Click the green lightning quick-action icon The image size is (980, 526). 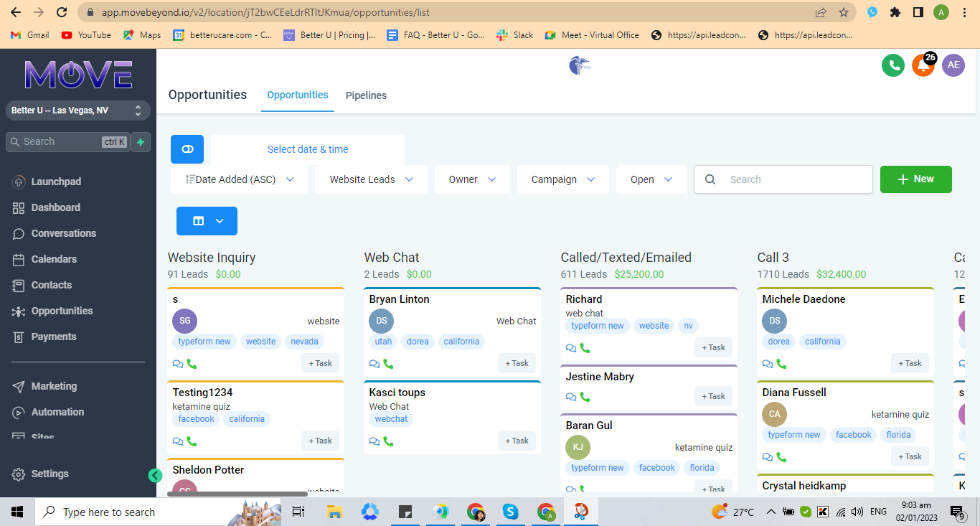tap(141, 142)
